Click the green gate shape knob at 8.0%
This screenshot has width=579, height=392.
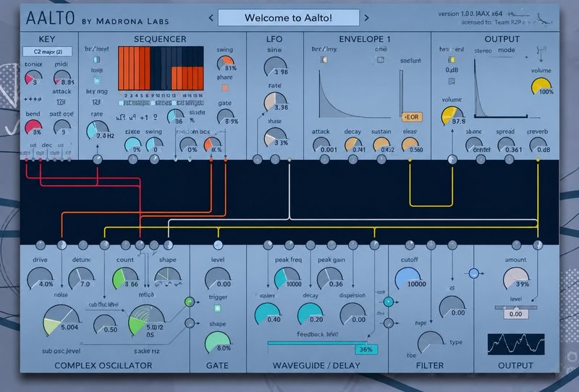click(218, 343)
